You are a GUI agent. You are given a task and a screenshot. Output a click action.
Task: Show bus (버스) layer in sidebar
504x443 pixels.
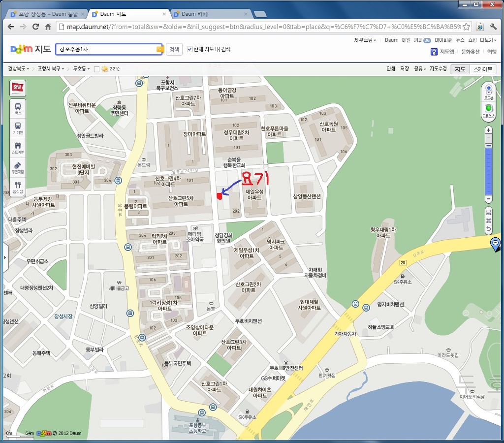pyautogui.click(x=18, y=109)
